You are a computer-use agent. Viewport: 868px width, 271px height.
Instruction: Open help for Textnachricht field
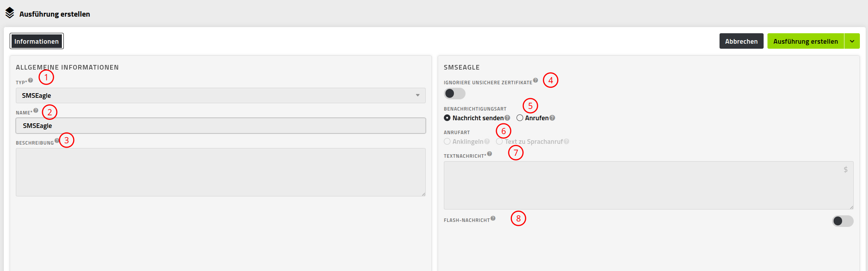489,154
